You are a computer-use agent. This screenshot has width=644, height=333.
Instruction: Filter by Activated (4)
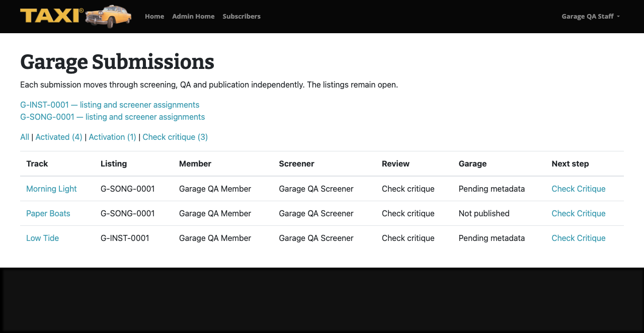(x=59, y=137)
